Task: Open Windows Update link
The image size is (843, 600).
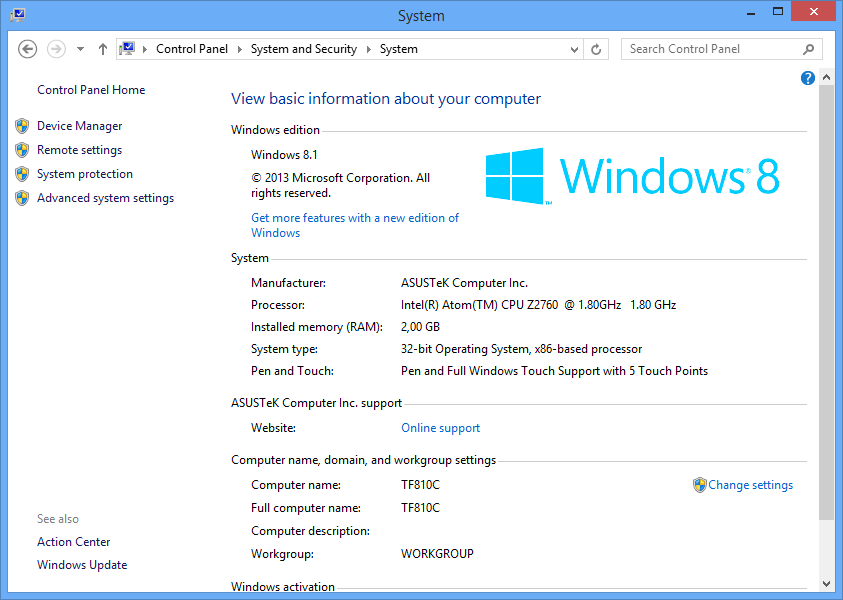Action: (82, 565)
